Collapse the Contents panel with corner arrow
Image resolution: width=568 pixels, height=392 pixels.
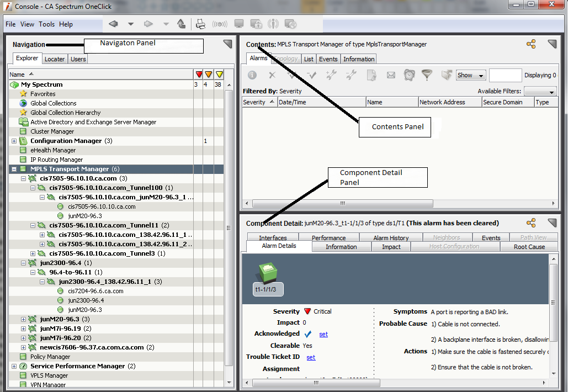pos(552,44)
